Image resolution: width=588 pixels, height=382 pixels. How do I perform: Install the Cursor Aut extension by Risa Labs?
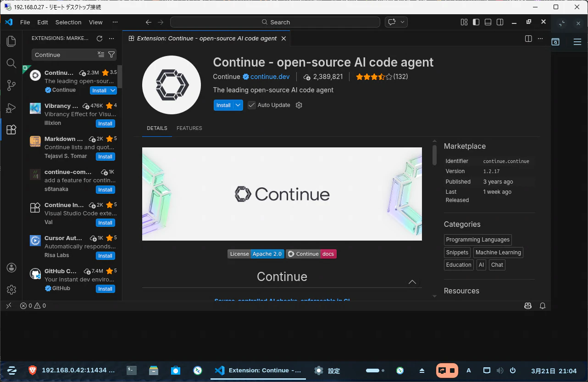click(105, 256)
